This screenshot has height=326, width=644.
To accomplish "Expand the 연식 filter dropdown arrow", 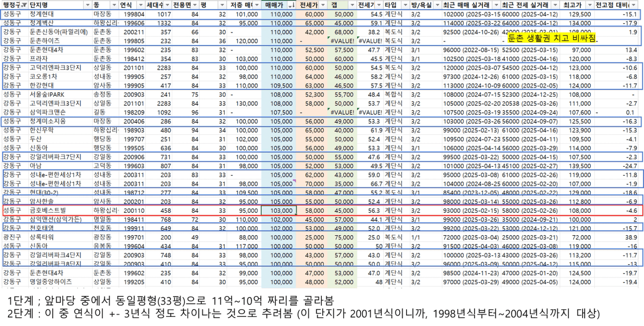I will point(141,5).
